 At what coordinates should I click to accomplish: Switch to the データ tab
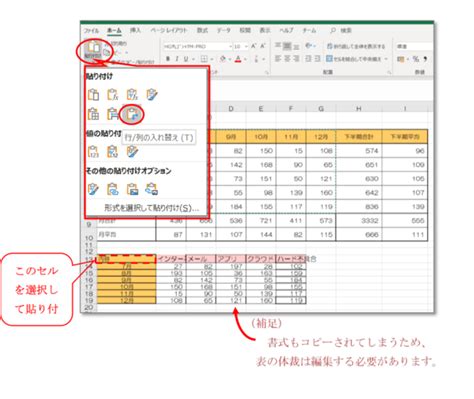[x=223, y=30]
